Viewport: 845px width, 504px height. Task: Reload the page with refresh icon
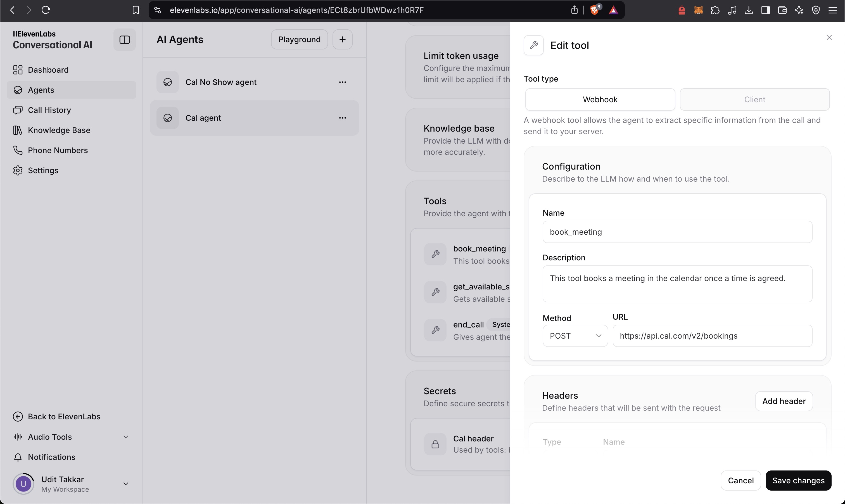pos(46,10)
